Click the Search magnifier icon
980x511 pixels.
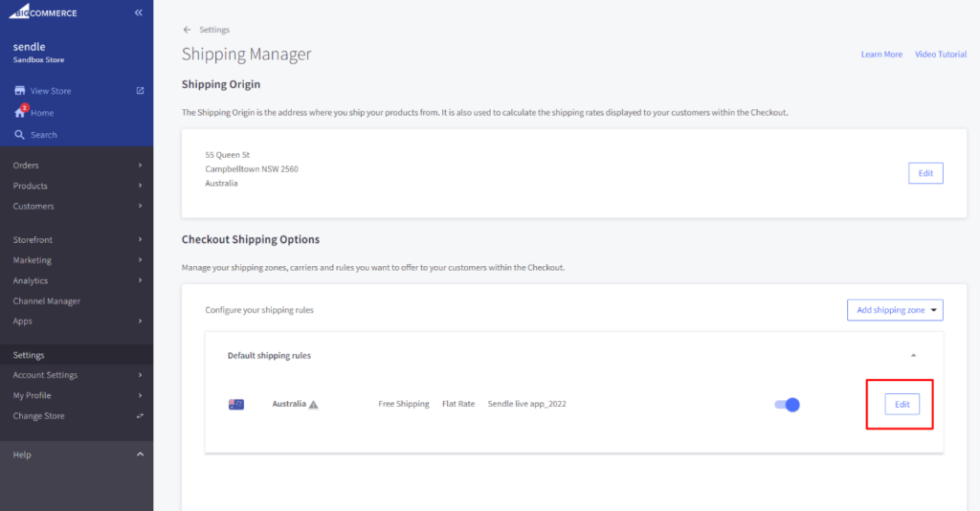tap(19, 135)
